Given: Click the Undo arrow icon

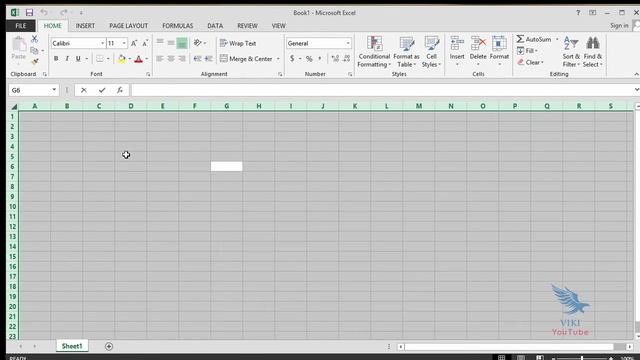Looking at the screenshot, I should coord(44,13).
